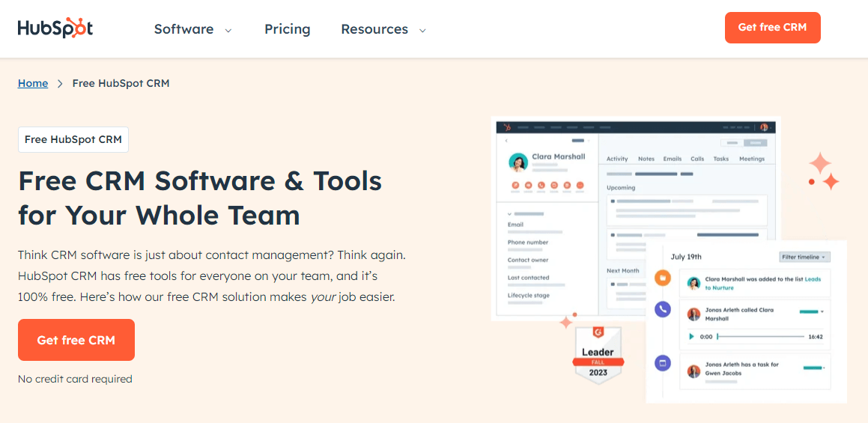Click the Last contacted field label
The height and width of the screenshot is (423, 868).
pyautogui.click(x=528, y=278)
